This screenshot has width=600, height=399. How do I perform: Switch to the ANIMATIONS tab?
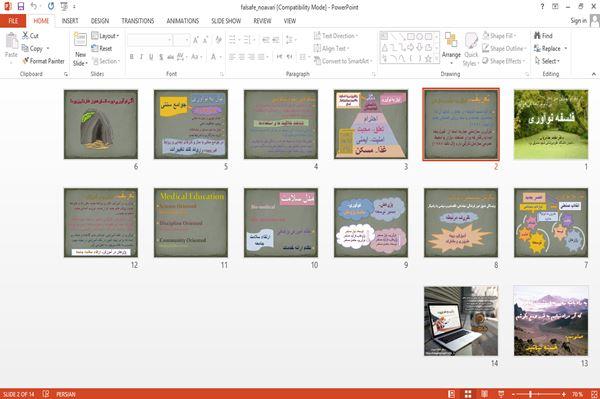click(x=183, y=21)
